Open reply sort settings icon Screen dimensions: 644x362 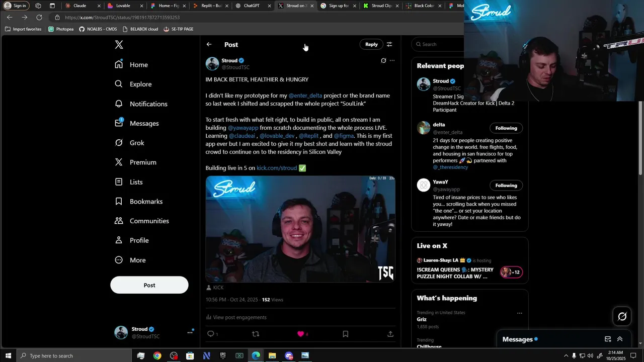coord(389,44)
